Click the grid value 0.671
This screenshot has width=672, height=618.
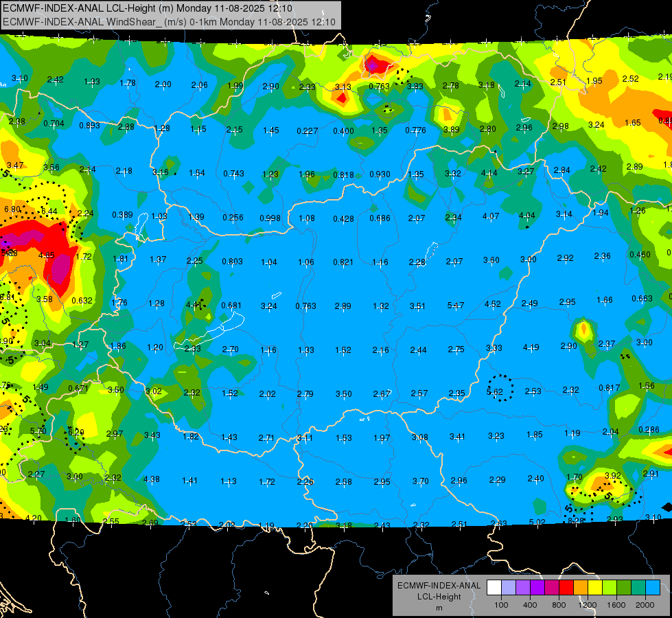(x=78, y=389)
